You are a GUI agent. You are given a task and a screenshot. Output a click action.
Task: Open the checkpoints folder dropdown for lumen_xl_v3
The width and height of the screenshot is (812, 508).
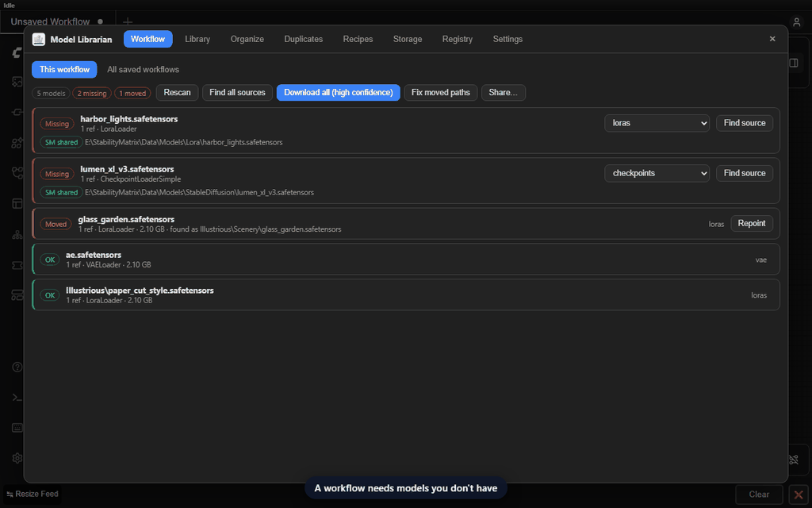click(657, 173)
